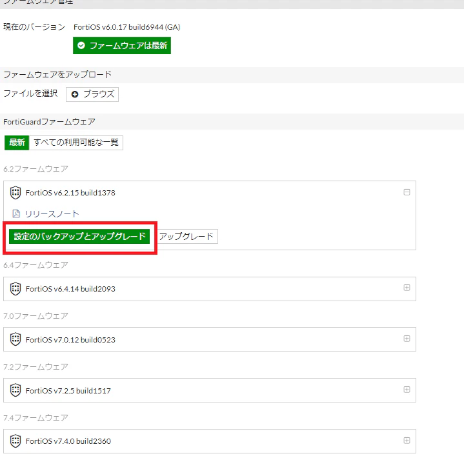Click the shield icon beside FortiOS v7.4.0

(x=15, y=441)
